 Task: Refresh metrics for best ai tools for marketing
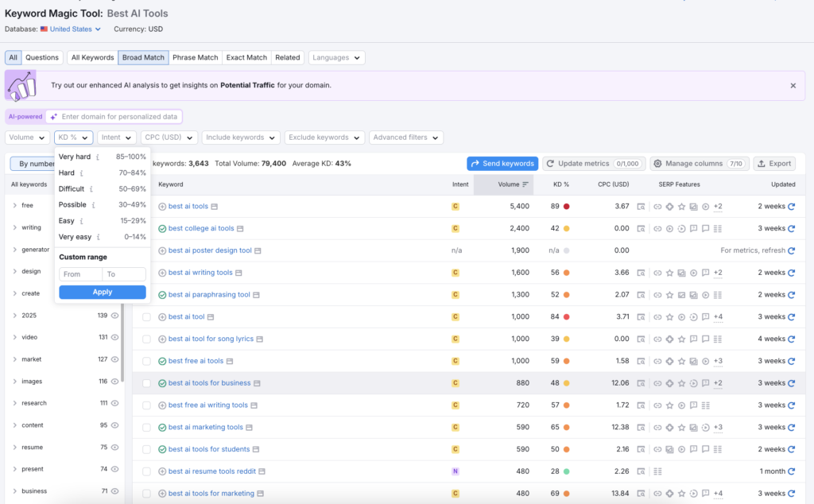(791, 494)
